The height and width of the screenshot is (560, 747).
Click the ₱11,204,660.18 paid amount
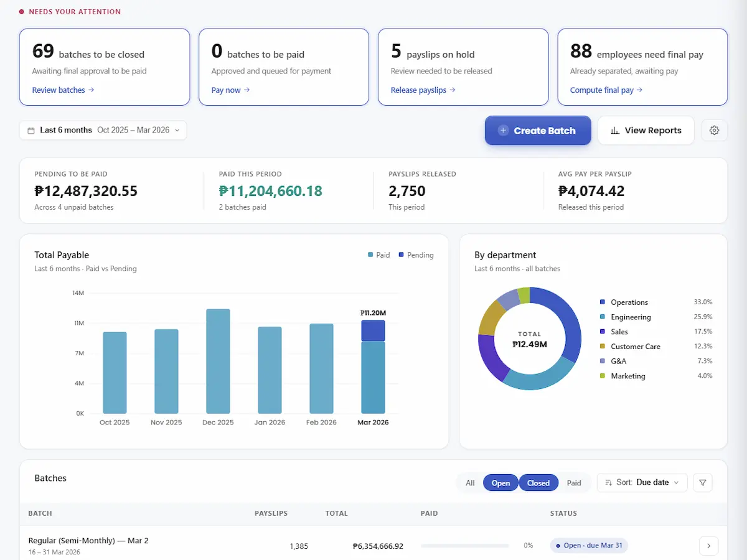[x=271, y=191]
